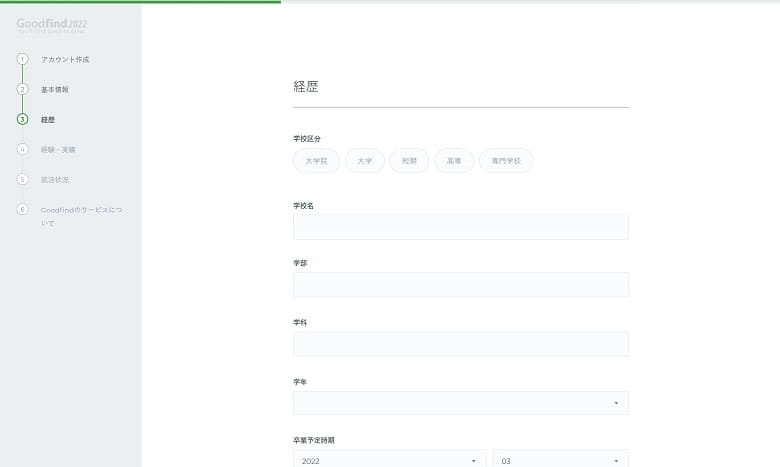Select the junior college chip between 大学 and 高専
Screen dimensions: 780x467
tap(409, 161)
